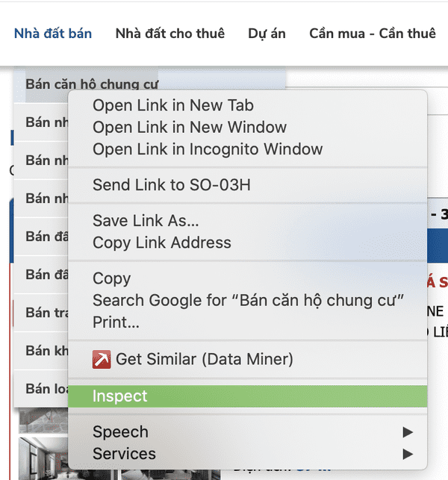Switch to the Dự án tab

pyautogui.click(x=267, y=34)
